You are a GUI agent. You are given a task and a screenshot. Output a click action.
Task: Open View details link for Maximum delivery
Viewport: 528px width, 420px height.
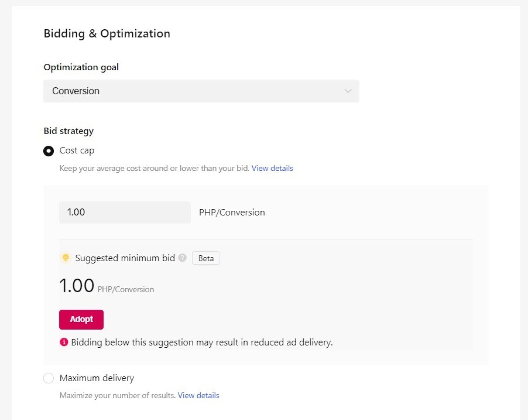pyautogui.click(x=198, y=395)
